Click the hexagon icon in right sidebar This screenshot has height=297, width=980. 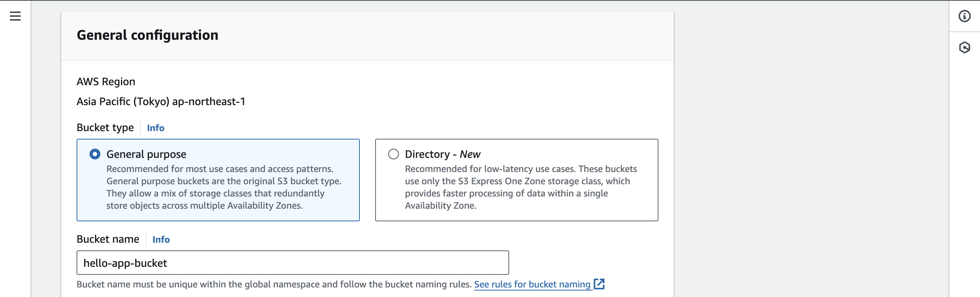pos(964,47)
